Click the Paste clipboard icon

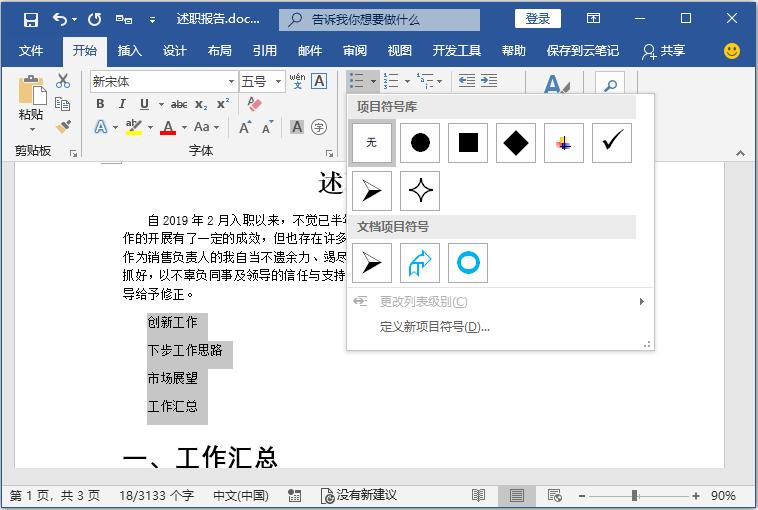[x=32, y=90]
